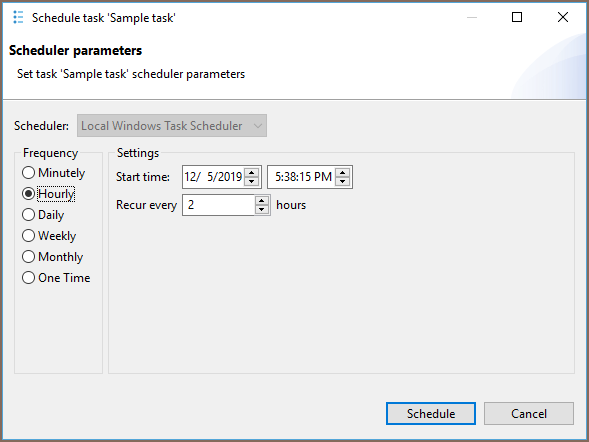
Task: Click the Schedule button
Action: point(431,413)
